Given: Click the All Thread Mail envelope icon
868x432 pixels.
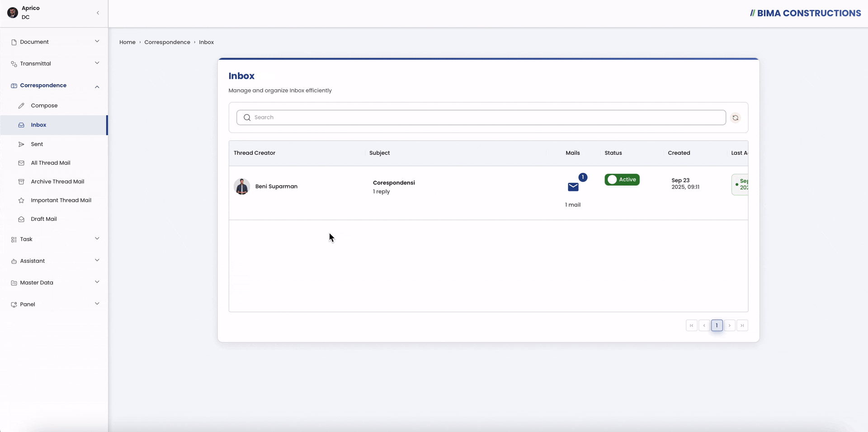Looking at the screenshot, I should (21, 163).
